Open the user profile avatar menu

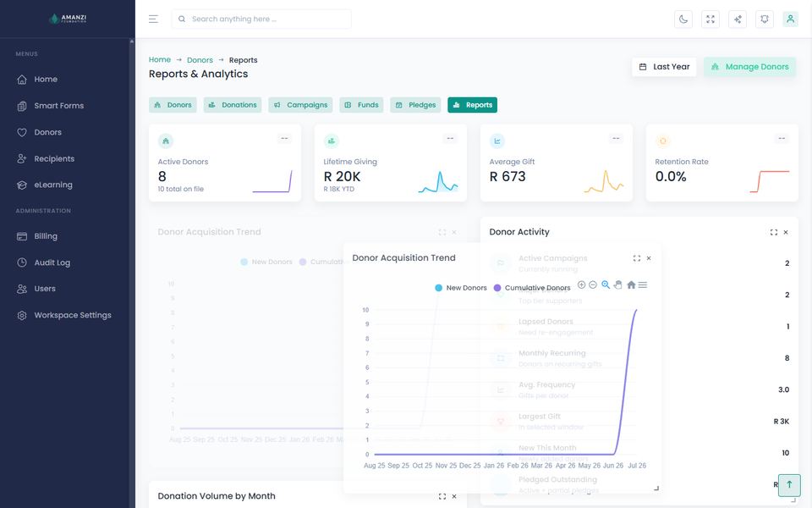[x=790, y=19]
